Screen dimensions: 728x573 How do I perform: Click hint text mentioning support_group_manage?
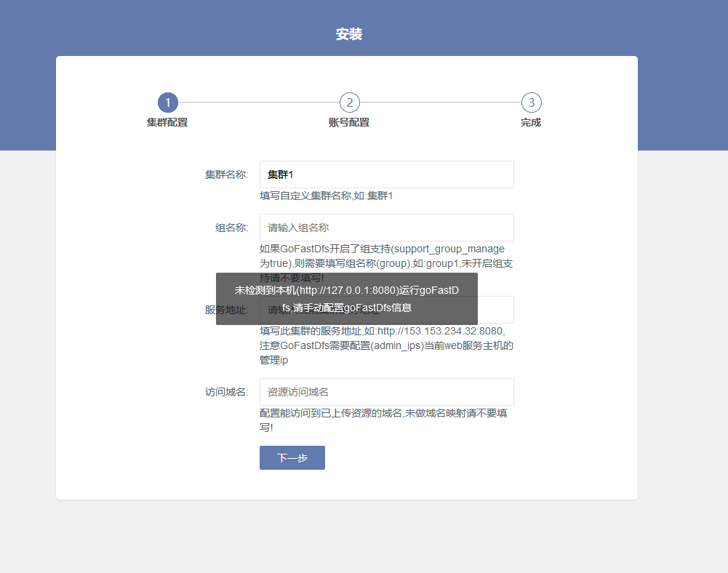[x=386, y=263]
